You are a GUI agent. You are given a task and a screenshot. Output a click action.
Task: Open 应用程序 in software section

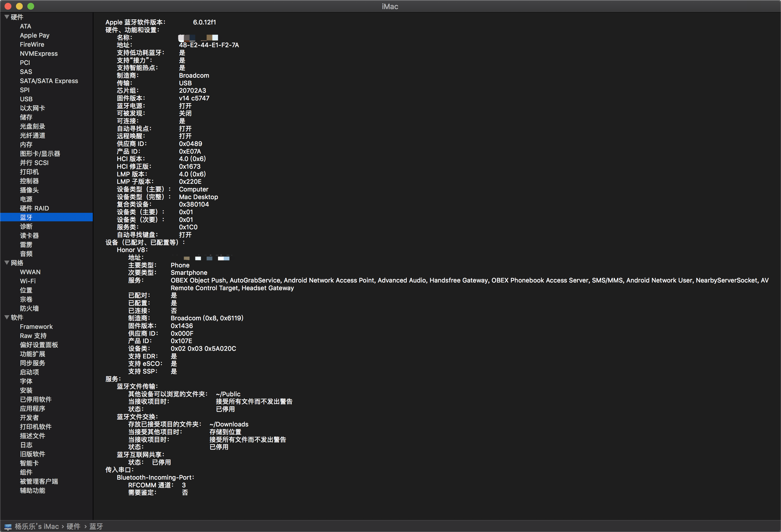(x=32, y=409)
